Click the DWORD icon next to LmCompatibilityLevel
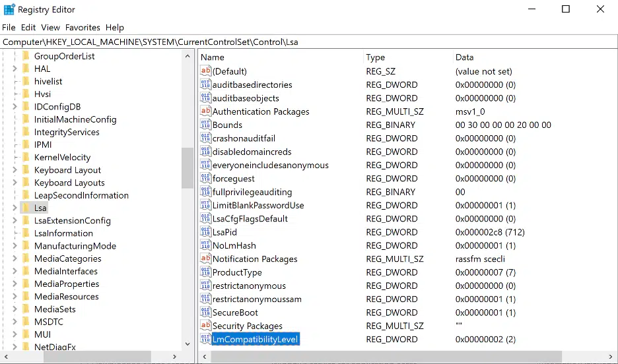The height and width of the screenshot is (364, 618). pyautogui.click(x=205, y=338)
